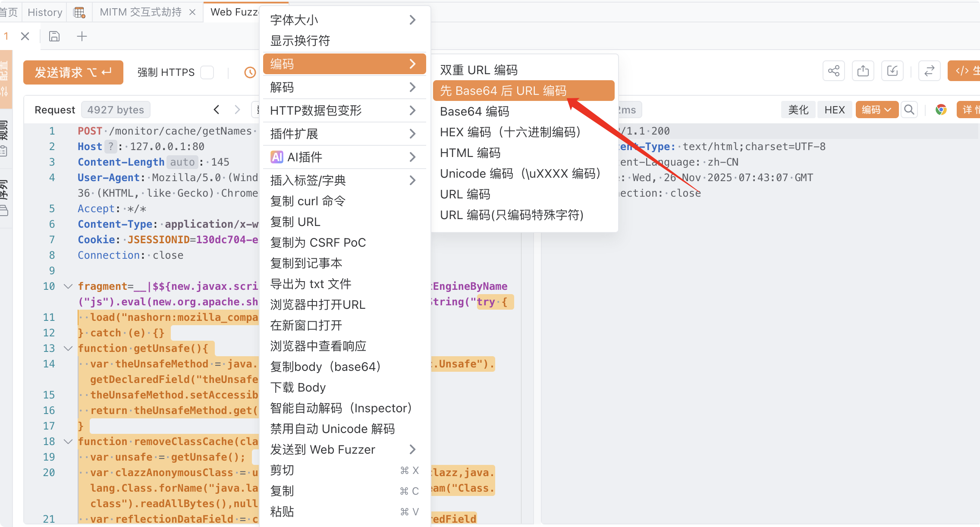Add a new fuzzer tab with plus icon
Image resolution: width=980 pixels, height=527 pixels.
click(x=82, y=36)
